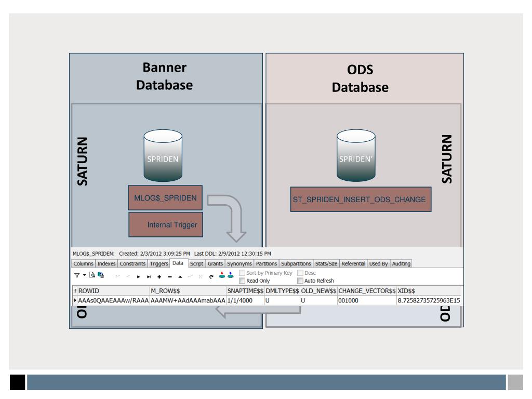Go to previous record icon
This screenshot has width=532, height=399.
click(x=128, y=276)
